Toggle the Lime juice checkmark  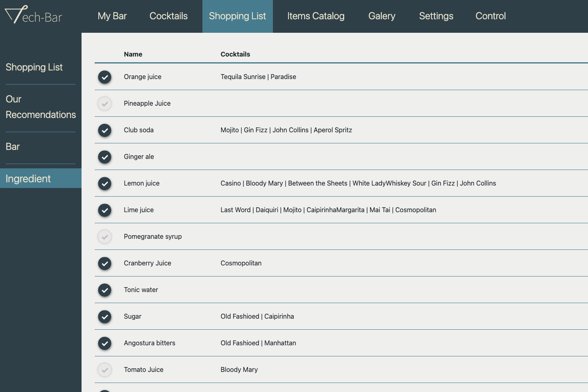[105, 210]
